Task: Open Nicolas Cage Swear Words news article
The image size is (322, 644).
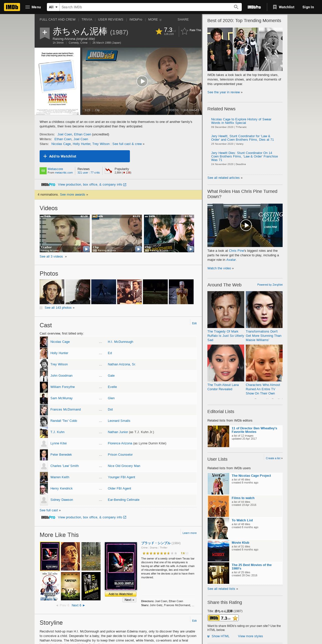Action: [x=241, y=121]
